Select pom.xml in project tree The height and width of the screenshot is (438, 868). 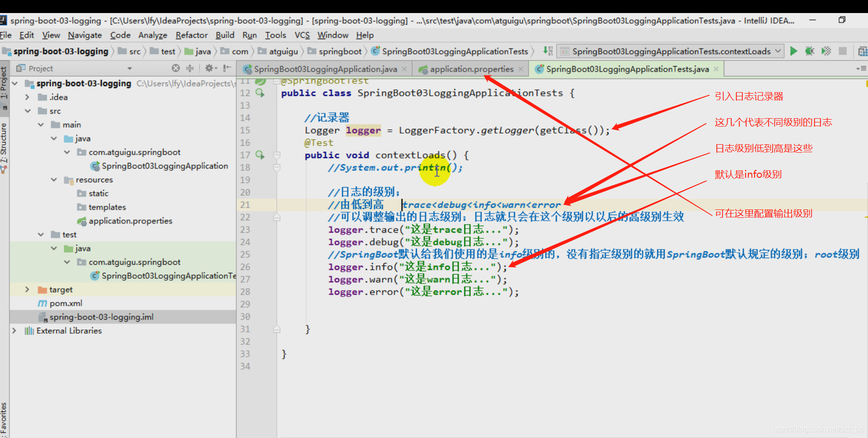point(60,303)
